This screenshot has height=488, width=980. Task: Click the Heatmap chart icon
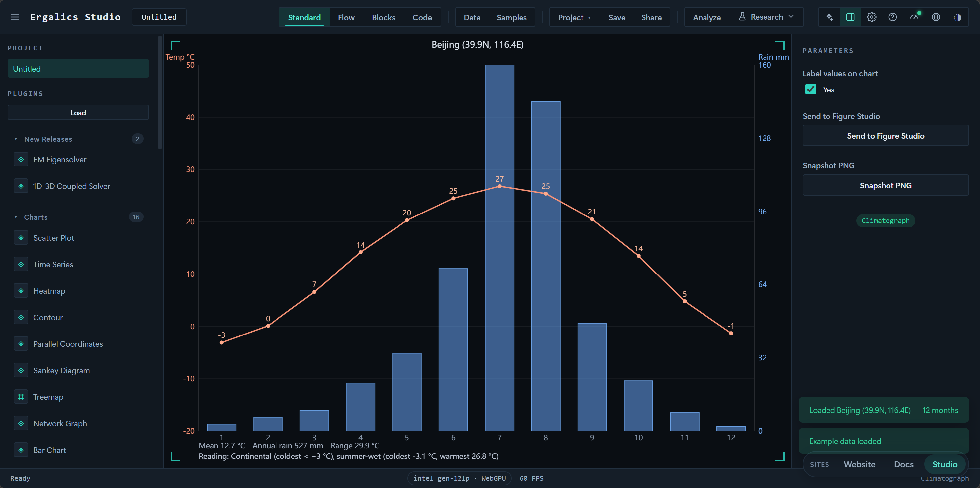click(21, 291)
